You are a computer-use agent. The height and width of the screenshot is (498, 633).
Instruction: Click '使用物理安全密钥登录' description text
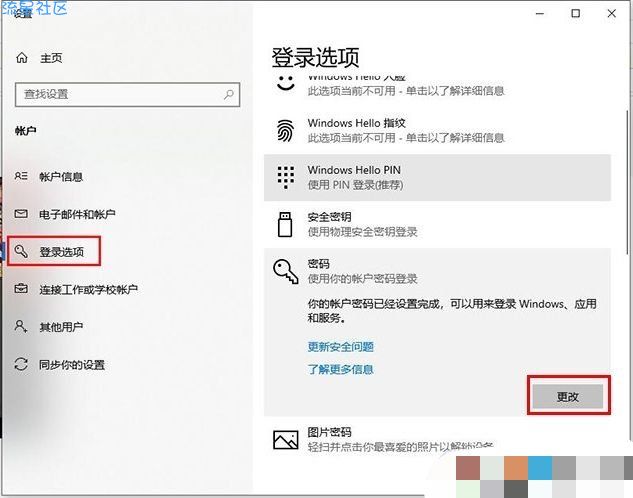[363, 232]
